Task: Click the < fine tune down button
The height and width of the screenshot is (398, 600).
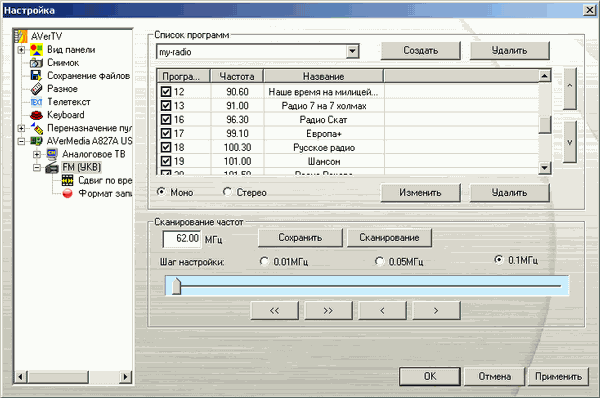Action: [x=382, y=310]
